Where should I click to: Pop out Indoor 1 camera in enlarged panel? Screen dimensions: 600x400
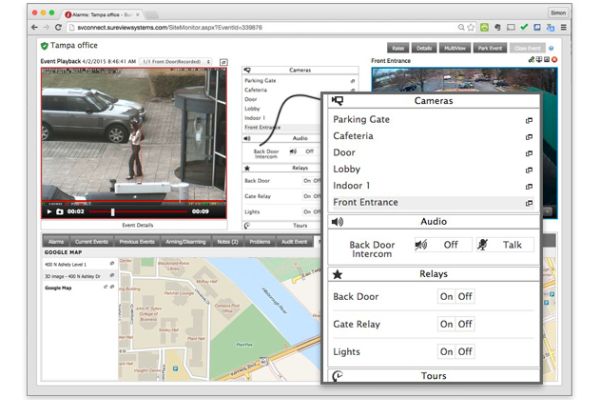click(529, 186)
